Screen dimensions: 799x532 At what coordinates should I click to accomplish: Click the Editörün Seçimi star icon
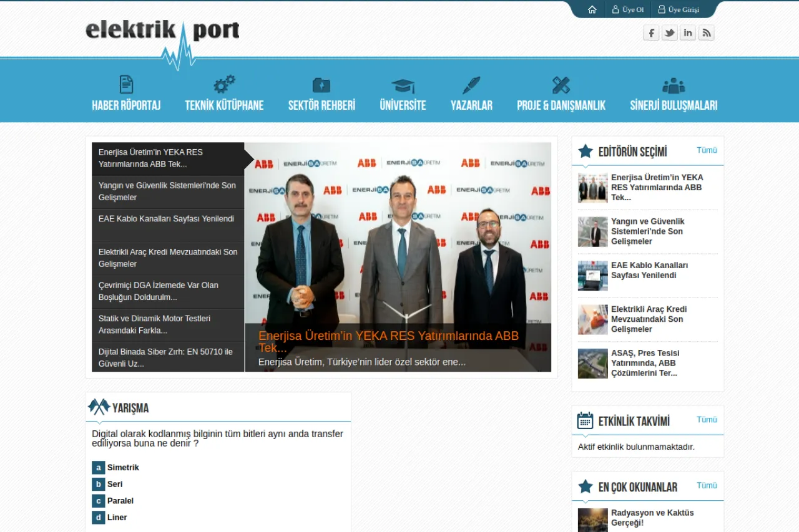tap(586, 151)
